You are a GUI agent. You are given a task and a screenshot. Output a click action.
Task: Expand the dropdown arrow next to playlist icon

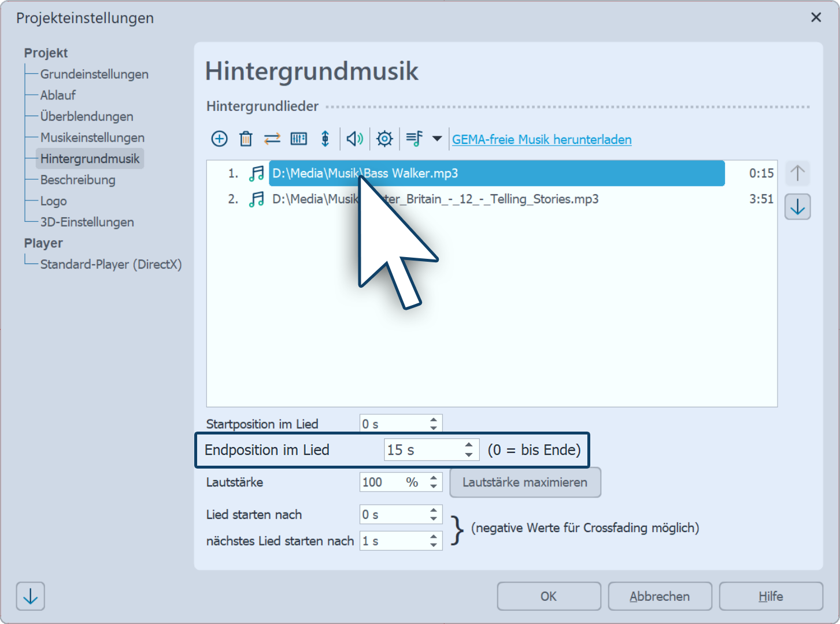(437, 139)
